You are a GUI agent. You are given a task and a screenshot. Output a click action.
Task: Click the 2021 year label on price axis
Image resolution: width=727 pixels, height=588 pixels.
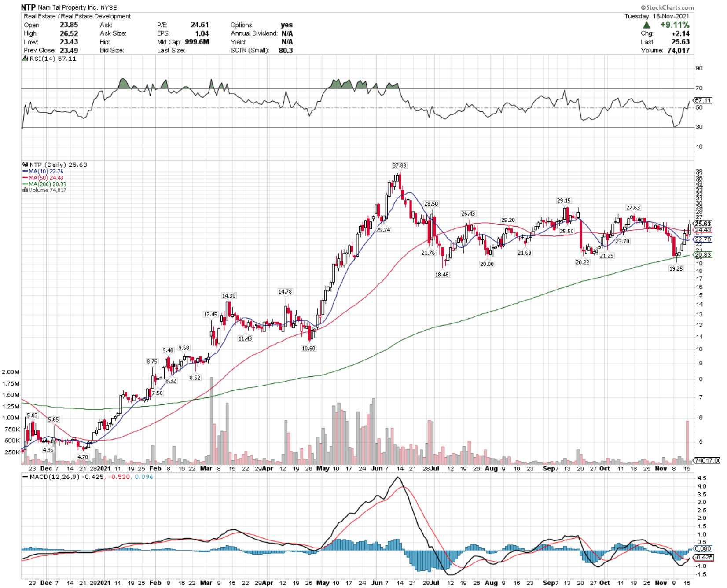(x=104, y=468)
